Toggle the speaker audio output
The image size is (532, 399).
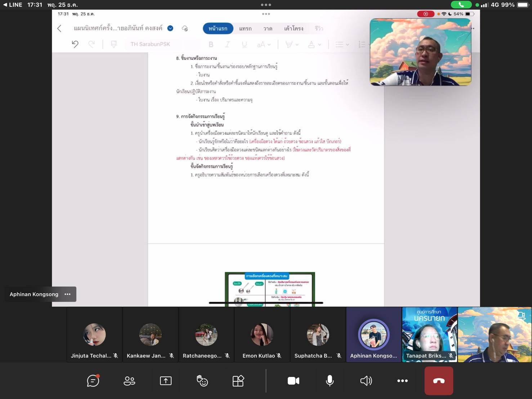tap(366, 381)
